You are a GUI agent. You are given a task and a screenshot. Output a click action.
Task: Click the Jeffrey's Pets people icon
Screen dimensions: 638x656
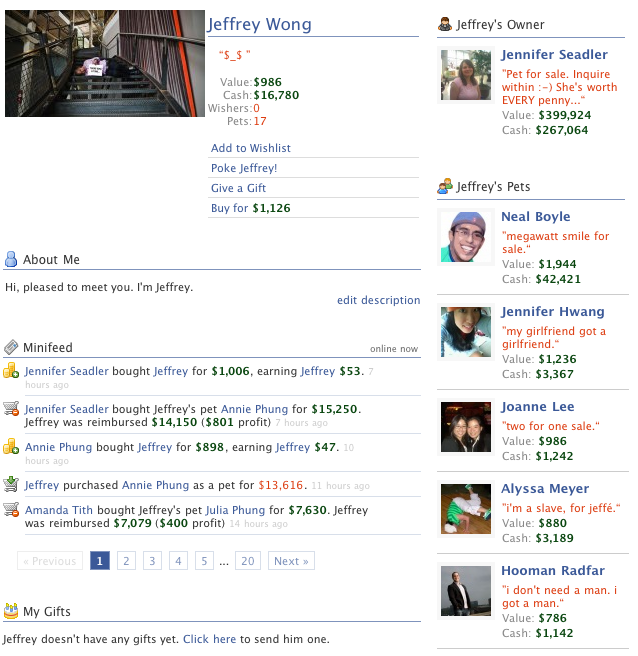(x=445, y=186)
